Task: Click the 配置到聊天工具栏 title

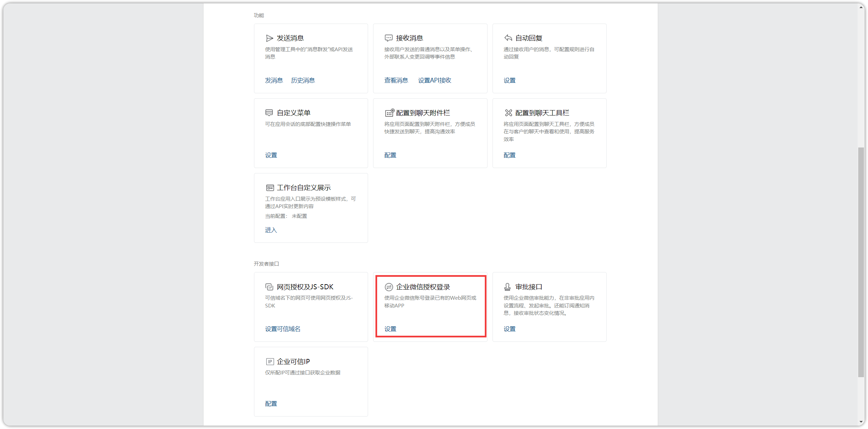Action: [542, 113]
